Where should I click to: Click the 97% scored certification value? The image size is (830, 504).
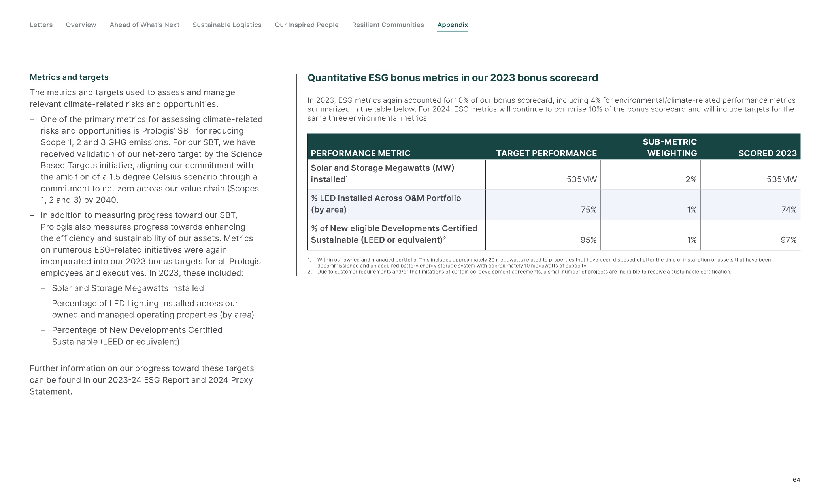[788, 240]
